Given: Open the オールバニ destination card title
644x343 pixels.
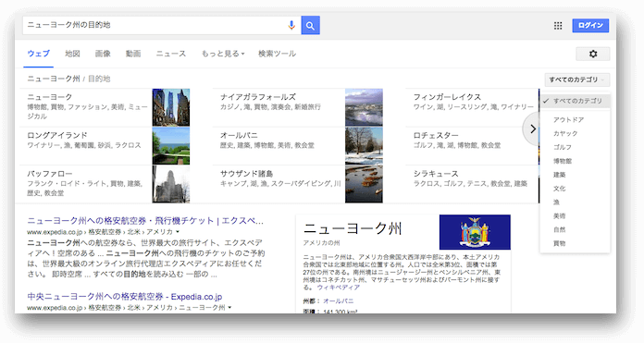Looking at the screenshot, I should coord(239,135).
